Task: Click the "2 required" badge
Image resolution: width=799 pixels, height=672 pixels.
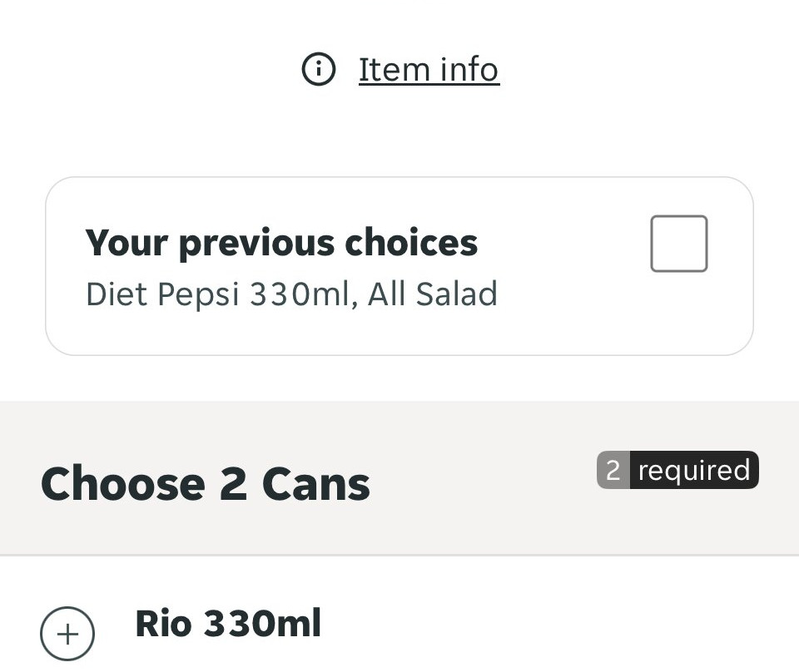Action: pyautogui.click(x=677, y=470)
